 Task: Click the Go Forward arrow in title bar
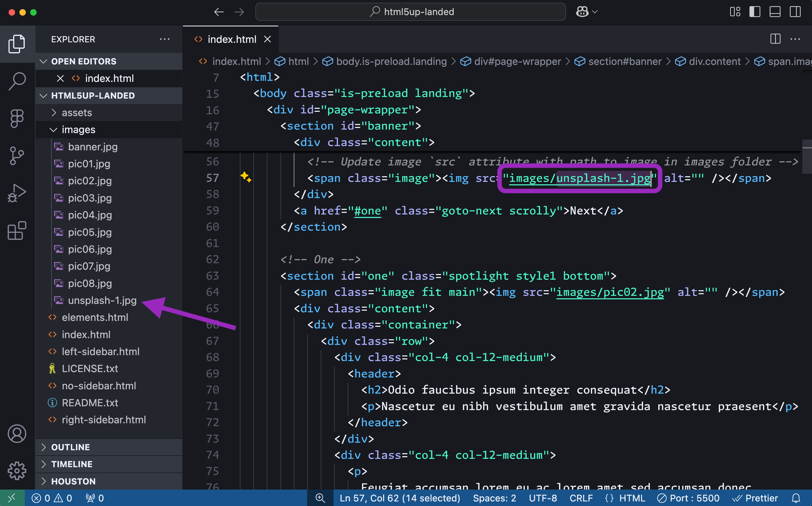[x=239, y=12]
